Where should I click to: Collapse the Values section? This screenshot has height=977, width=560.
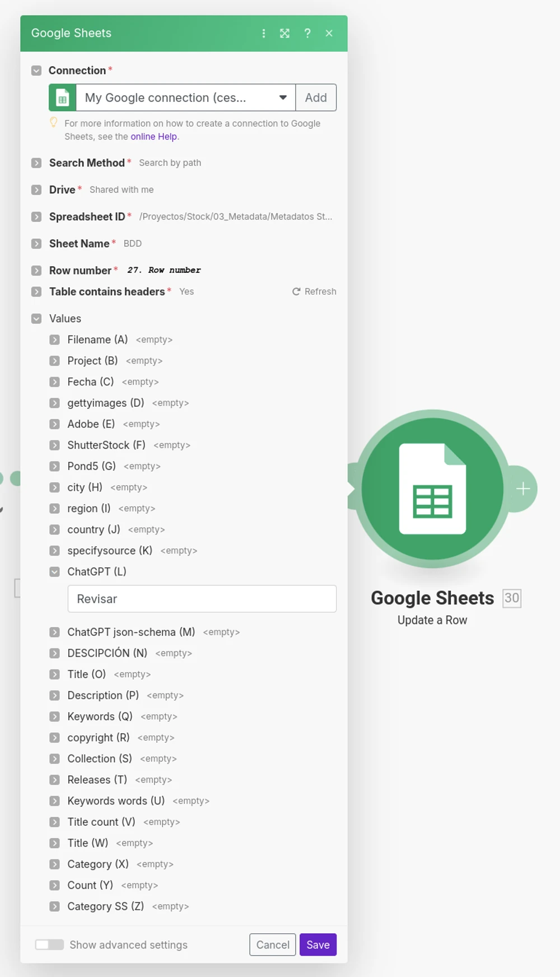click(36, 319)
